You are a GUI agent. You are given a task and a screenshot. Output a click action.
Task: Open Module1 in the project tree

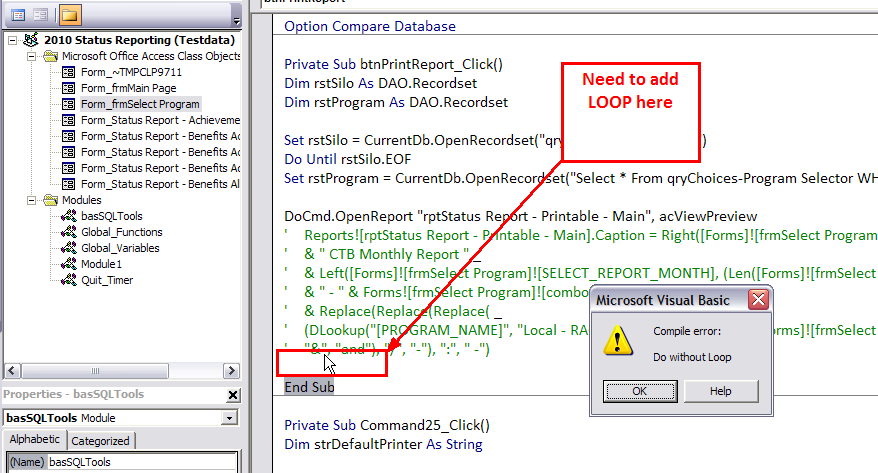pyautogui.click(x=101, y=264)
